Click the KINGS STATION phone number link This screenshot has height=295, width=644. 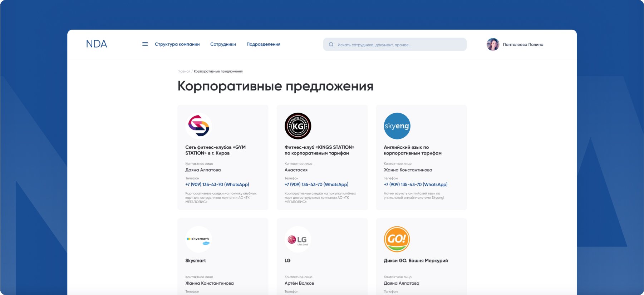pyautogui.click(x=316, y=185)
